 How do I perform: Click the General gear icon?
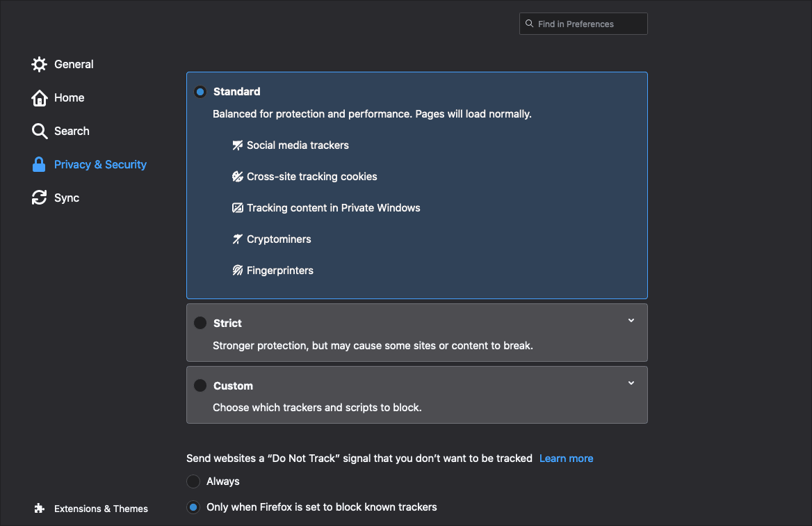39,64
